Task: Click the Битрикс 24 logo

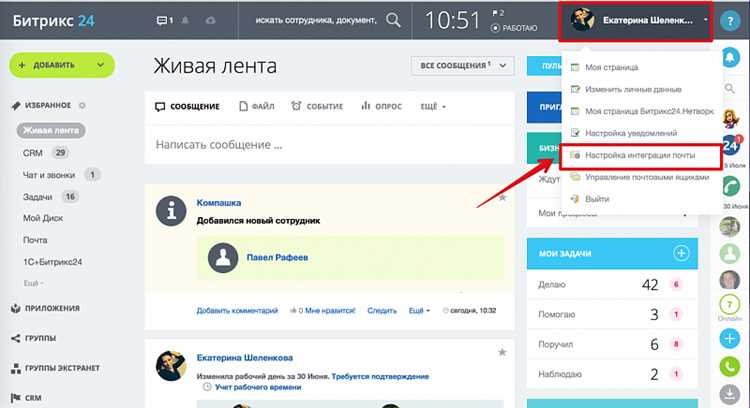Action: coord(54,21)
